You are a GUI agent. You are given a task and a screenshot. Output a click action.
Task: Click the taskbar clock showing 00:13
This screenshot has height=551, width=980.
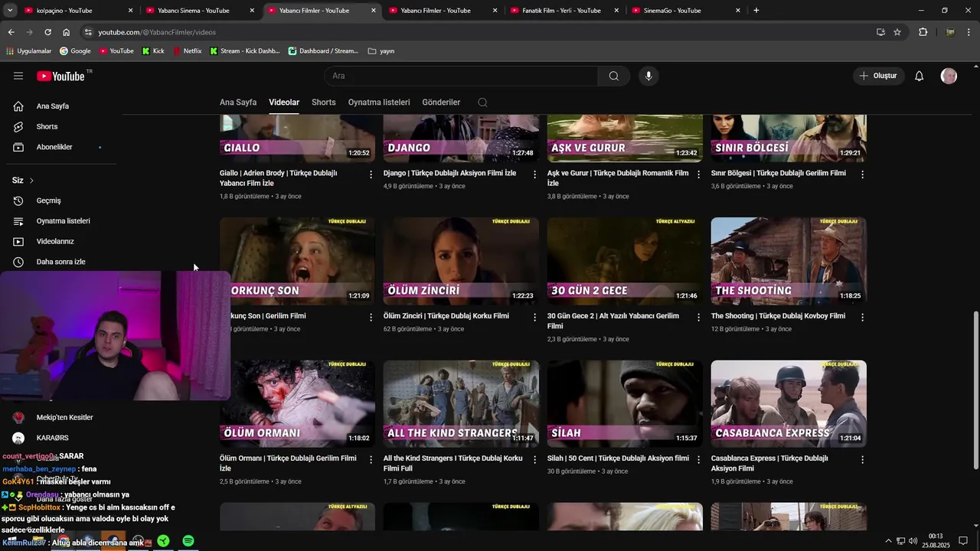936,541
